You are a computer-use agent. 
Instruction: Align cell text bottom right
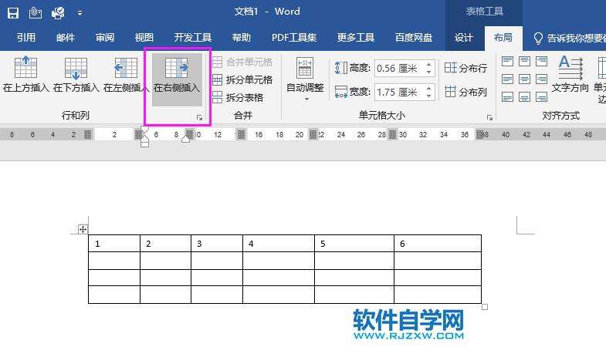pos(541,96)
